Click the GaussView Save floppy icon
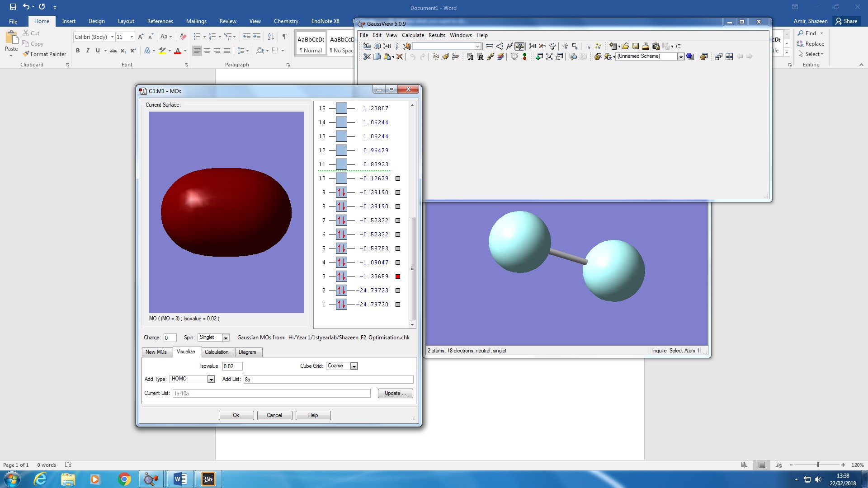Screen dimensions: 868x488 point(636,46)
